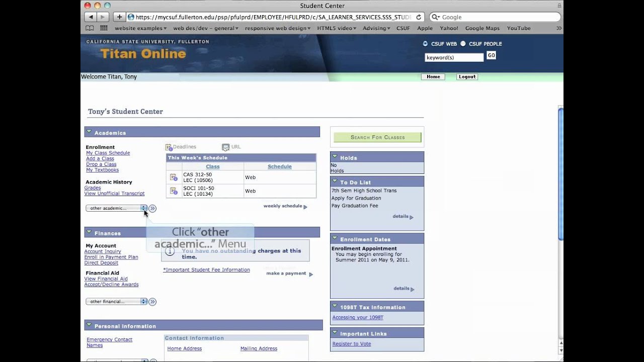Click the Search For Classes button

[377, 137]
